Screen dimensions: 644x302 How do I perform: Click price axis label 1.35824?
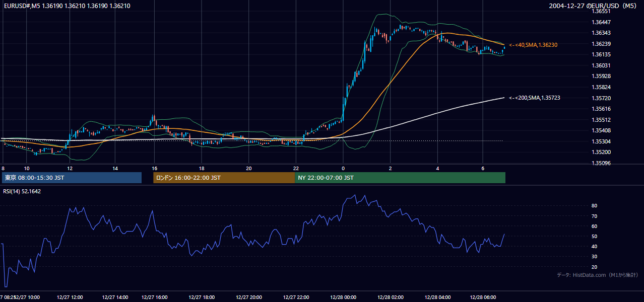click(601, 87)
